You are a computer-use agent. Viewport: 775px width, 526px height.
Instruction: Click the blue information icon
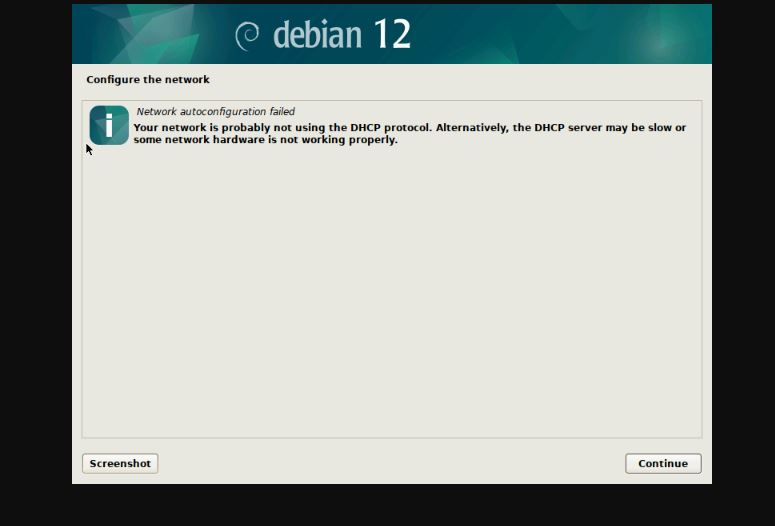click(109, 125)
